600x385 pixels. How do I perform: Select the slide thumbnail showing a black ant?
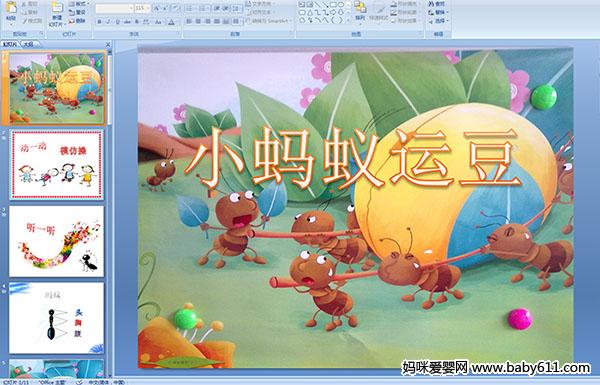[x=57, y=241]
